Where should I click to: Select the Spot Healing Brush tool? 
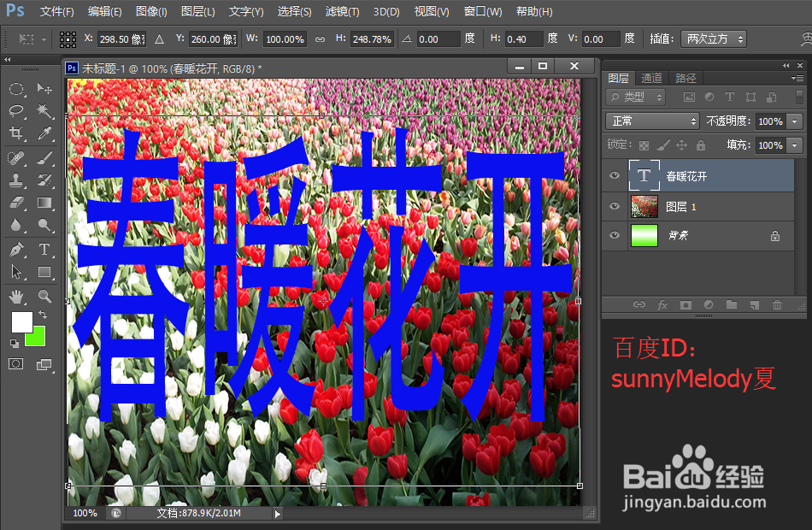point(16,157)
